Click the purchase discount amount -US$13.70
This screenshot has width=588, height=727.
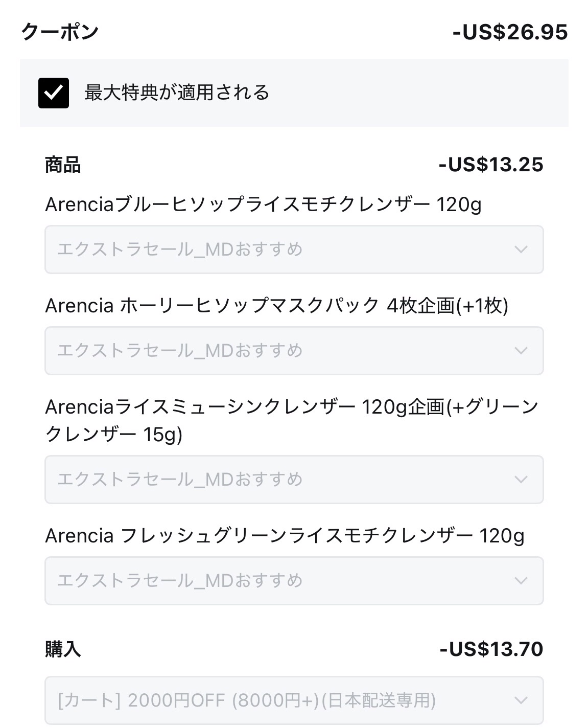491,649
